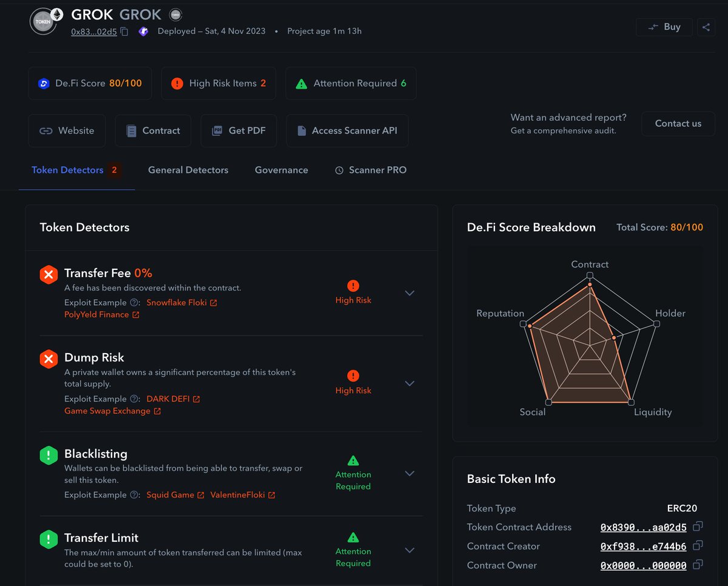
Task: Click the Reputation axis point on radar chart
Action: [x=524, y=325]
